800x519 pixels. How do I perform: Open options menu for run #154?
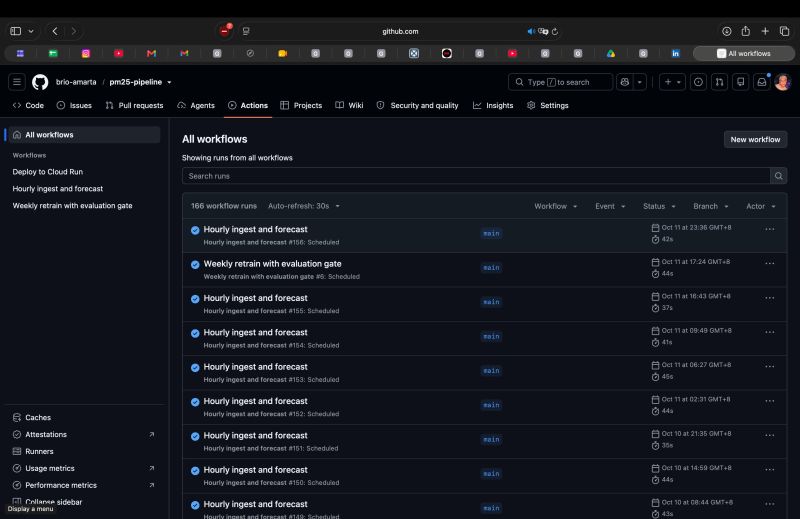pos(769,332)
